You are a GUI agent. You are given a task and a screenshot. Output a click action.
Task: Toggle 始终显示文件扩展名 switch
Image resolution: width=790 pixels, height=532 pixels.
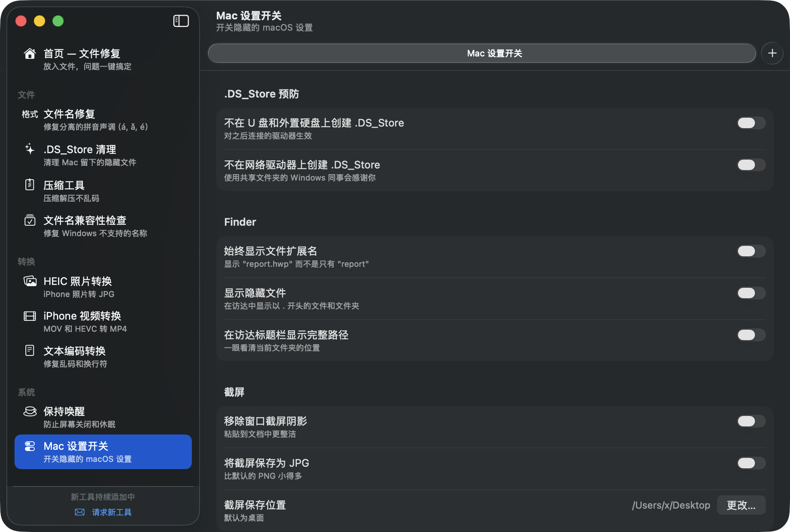tap(751, 251)
